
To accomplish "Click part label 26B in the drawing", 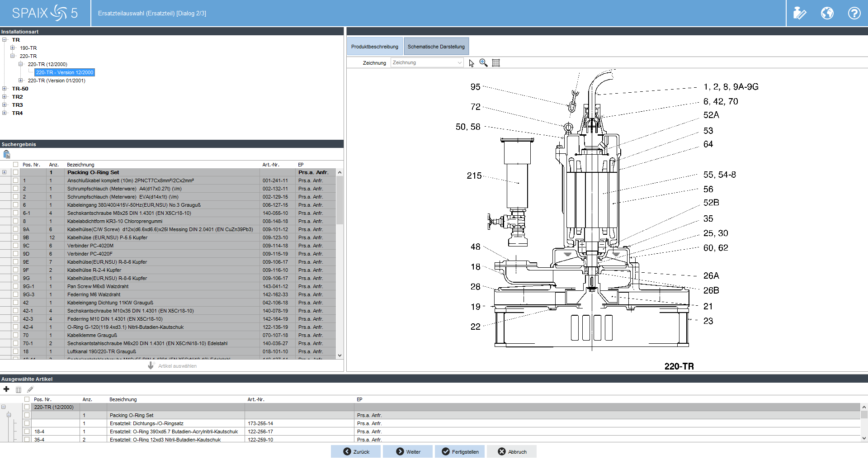I will point(711,290).
